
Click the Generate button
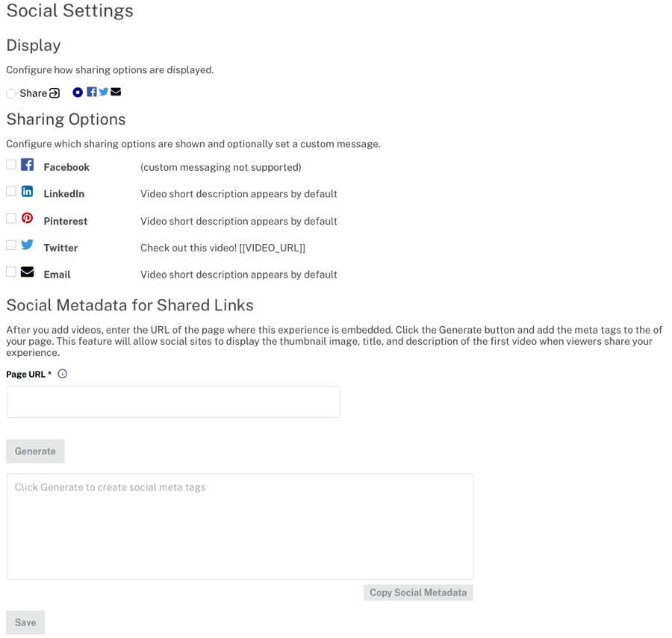35,451
